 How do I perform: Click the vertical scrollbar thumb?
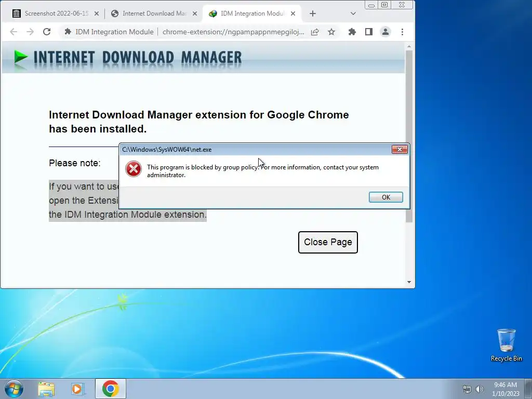click(x=409, y=137)
